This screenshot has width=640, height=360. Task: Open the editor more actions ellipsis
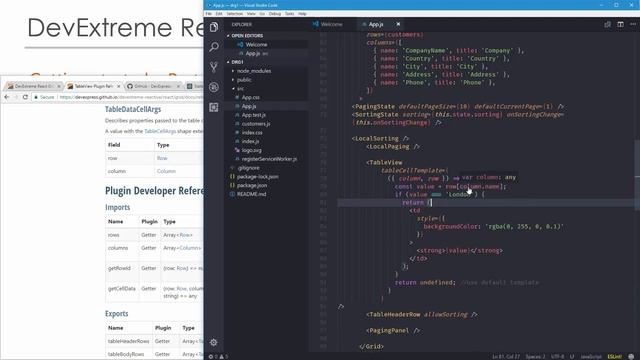tap(633, 24)
